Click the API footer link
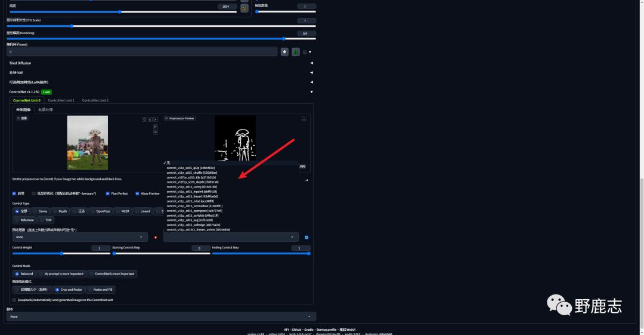 point(286,330)
